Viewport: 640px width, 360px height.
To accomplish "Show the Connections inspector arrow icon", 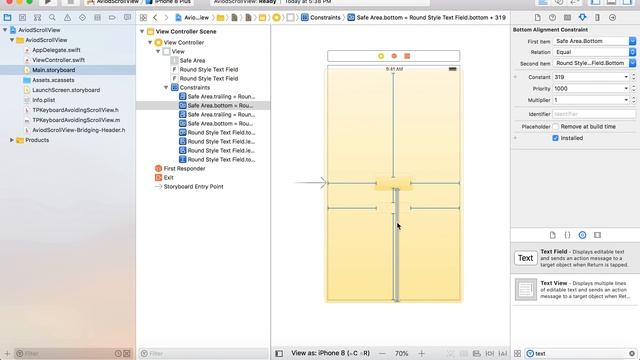I will click(x=612, y=18).
